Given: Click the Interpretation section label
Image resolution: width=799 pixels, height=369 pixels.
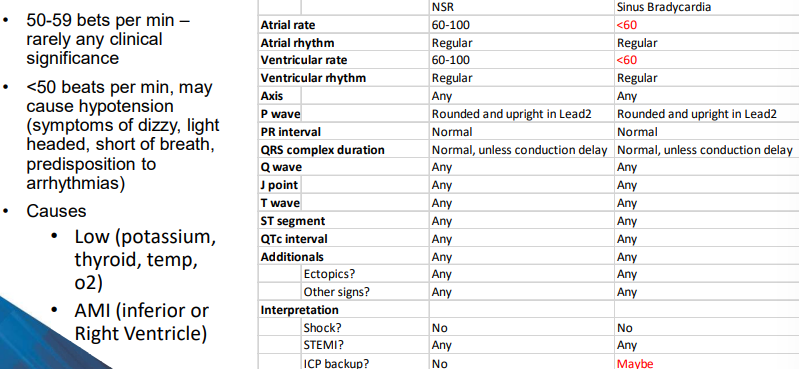Looking at the screenshot, I should coord(300,310).
